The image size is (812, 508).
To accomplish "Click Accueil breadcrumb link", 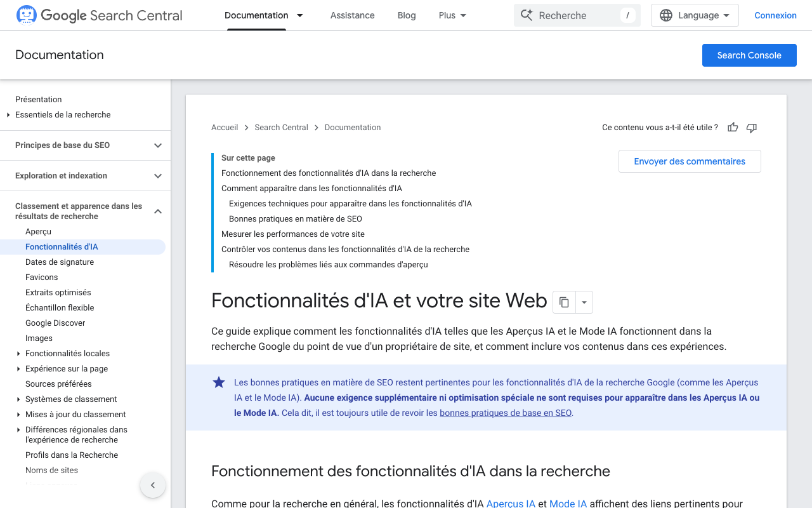I will [x=225, y=128].
